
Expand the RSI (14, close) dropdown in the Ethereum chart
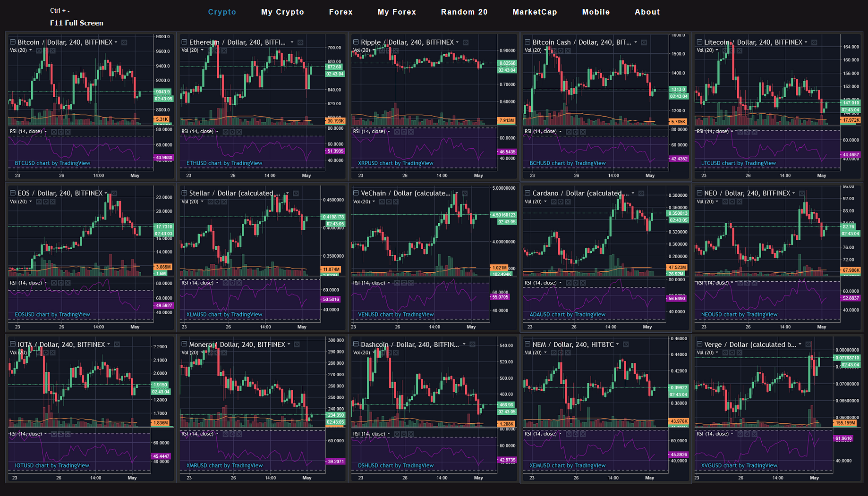point(217,132)
